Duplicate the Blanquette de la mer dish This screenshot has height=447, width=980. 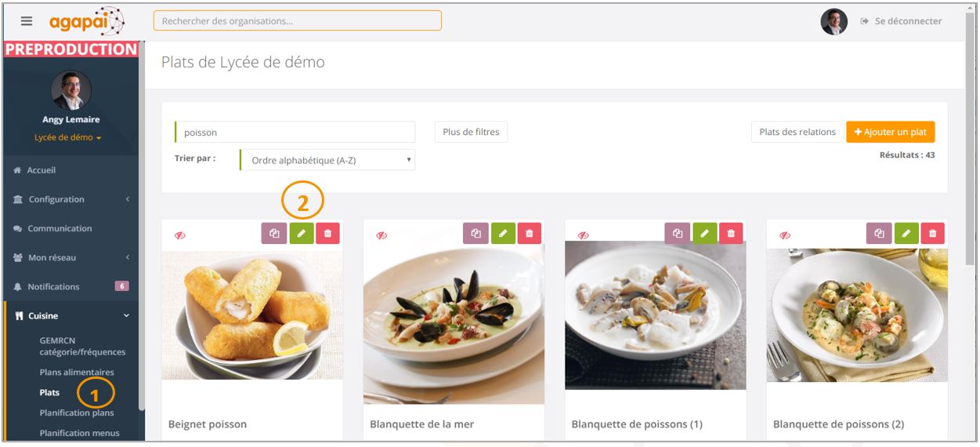coord(476,233)
